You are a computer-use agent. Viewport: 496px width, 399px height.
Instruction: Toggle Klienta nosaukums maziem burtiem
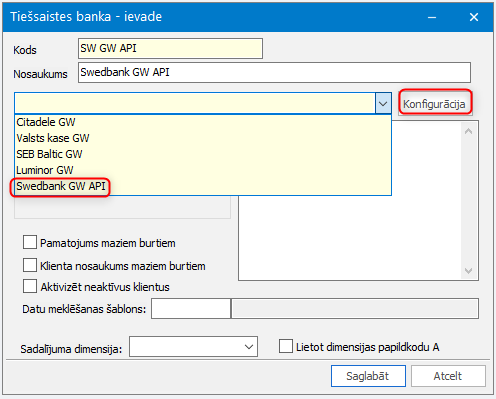pos(30,265)
